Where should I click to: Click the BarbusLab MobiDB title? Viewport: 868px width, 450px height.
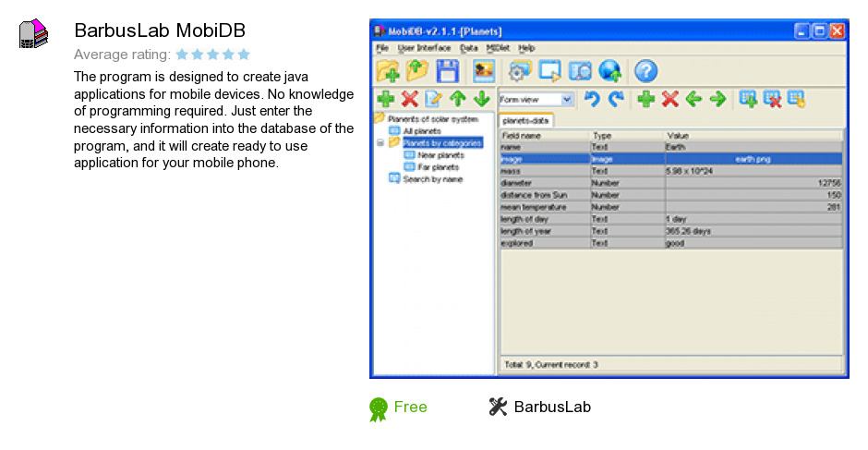coord(160,30)
